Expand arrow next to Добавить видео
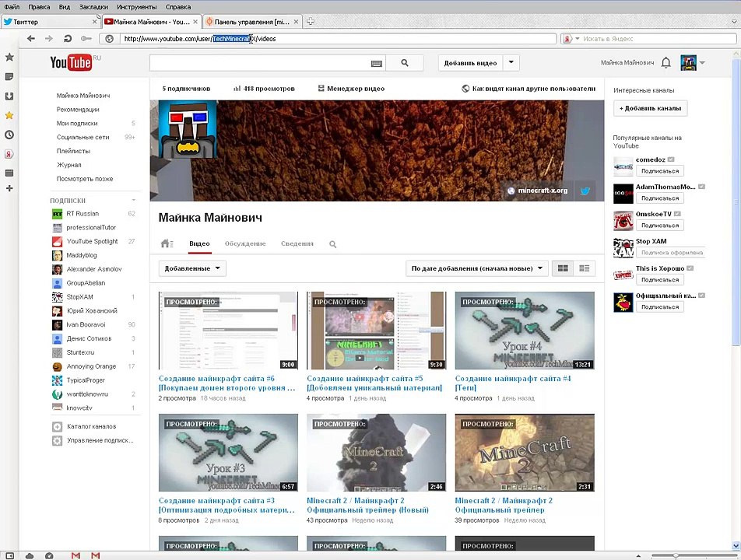Viewport: 741px width, 560px height. [511, 63]
